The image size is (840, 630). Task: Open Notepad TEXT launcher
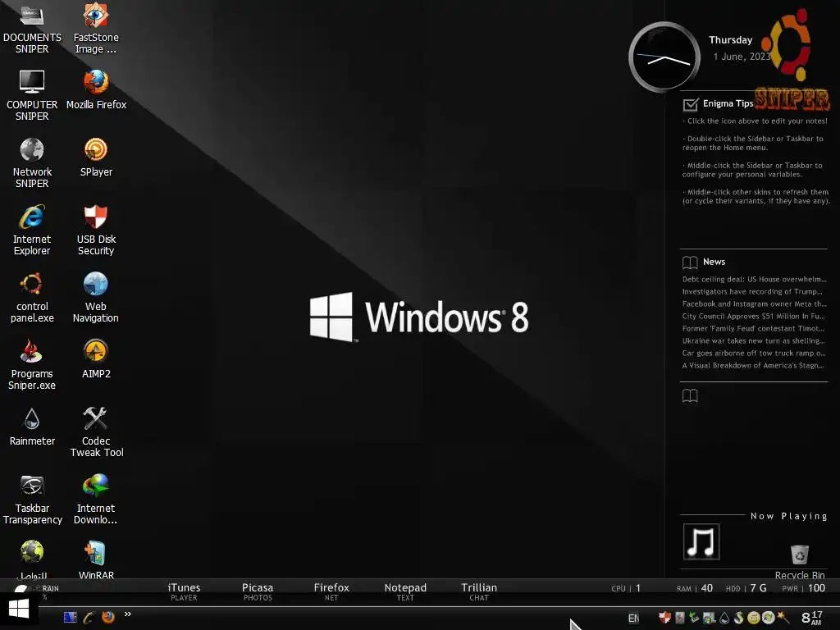(405, 591)
